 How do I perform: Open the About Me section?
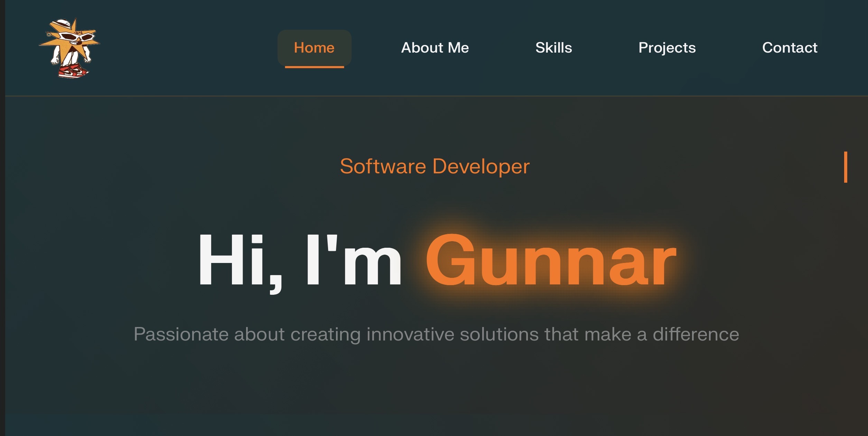coord(435,47)
